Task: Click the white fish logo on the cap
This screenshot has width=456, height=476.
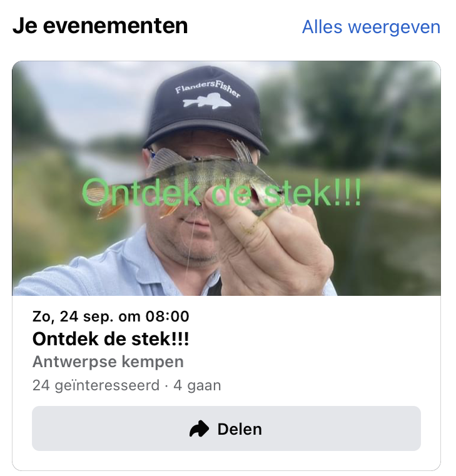Action: pyautogui.click(x=207, y=101)
